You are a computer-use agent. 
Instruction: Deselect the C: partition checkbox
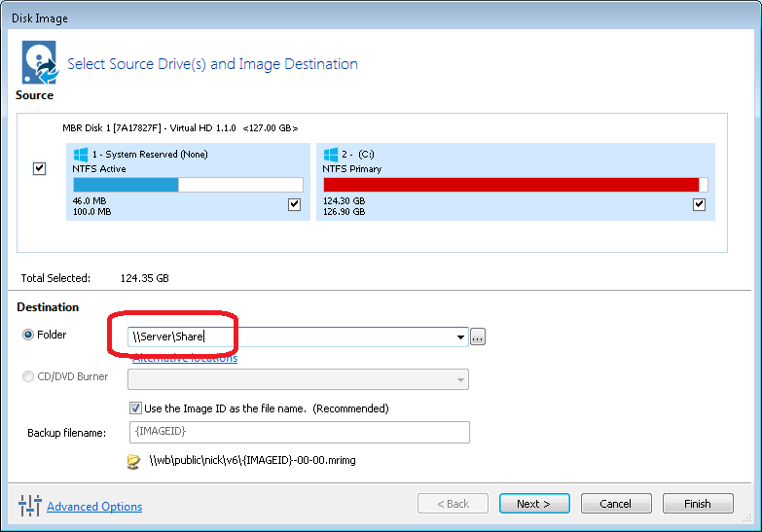pyautogui.click(x=698, y=204)
